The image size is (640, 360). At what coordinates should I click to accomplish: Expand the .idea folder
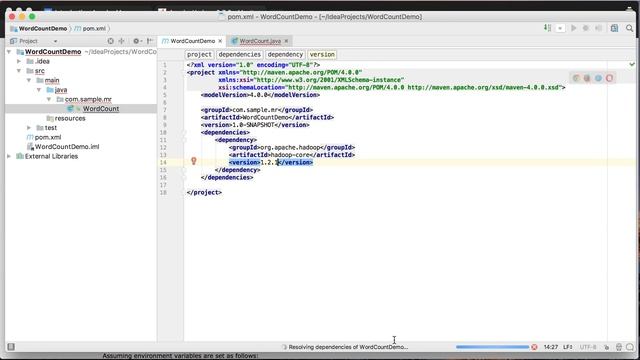point(19,61)
